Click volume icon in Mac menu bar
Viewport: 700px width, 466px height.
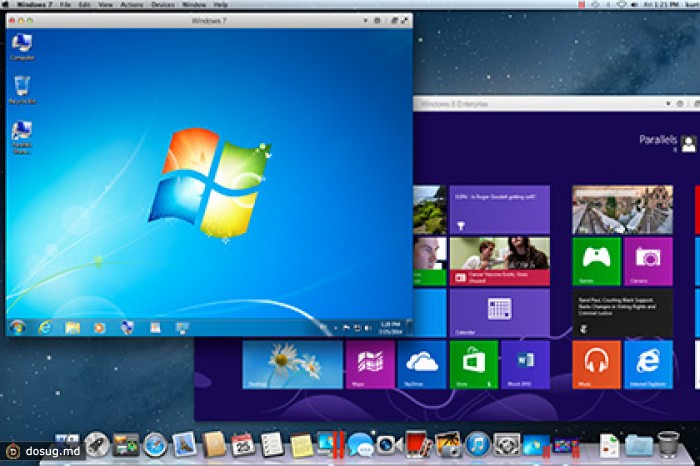[634, 4]
